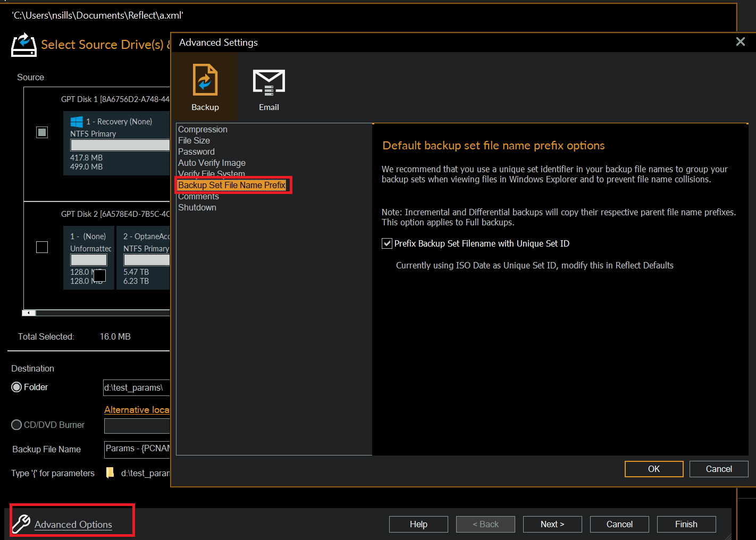This screenshot has height=540, width=756.
Task: Enable GPT Disk 2 for backup
Action: point(42,247)
